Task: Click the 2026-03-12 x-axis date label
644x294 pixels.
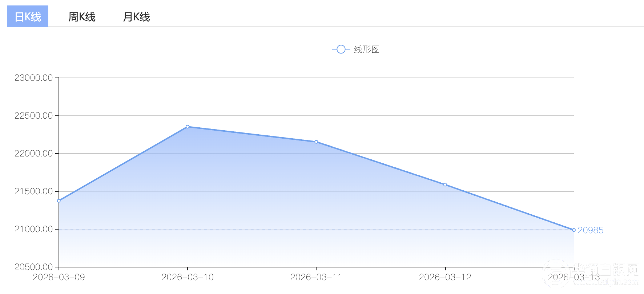Action: 445,277
